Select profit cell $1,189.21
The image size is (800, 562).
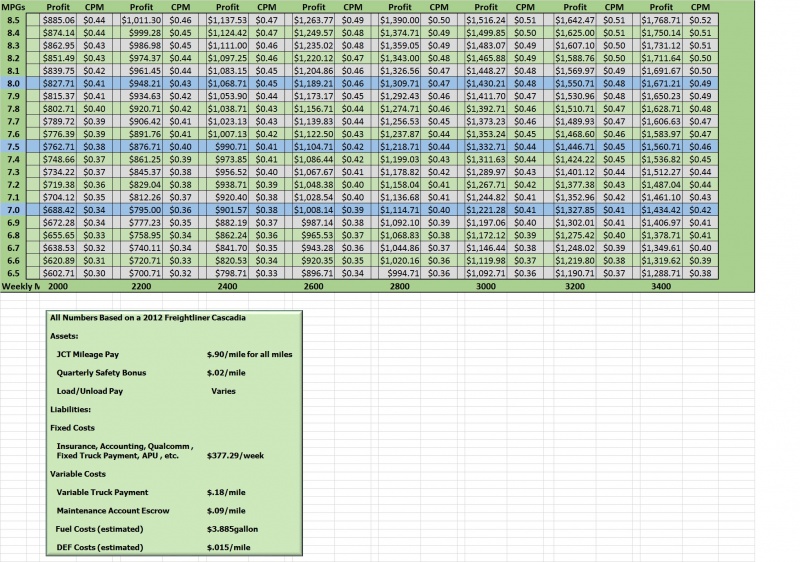click(314, 83)
